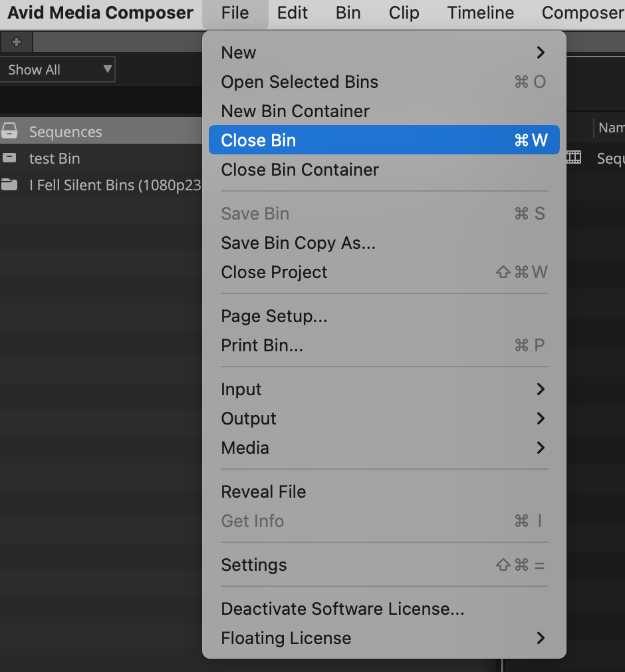Viewport: 625px width, 672px height.
Task: Select the I Fell Silent Bins folder row
Action: (x=101, y=185)
